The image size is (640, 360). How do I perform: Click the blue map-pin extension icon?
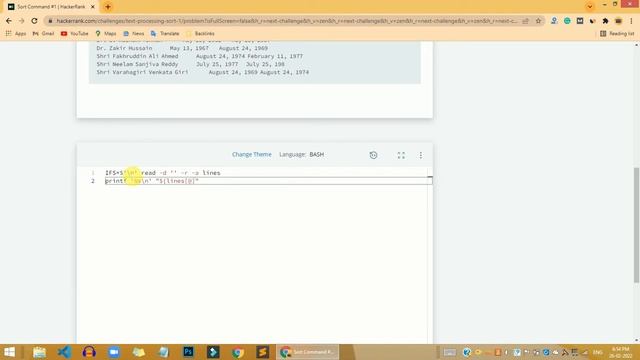tap(554, 21)
